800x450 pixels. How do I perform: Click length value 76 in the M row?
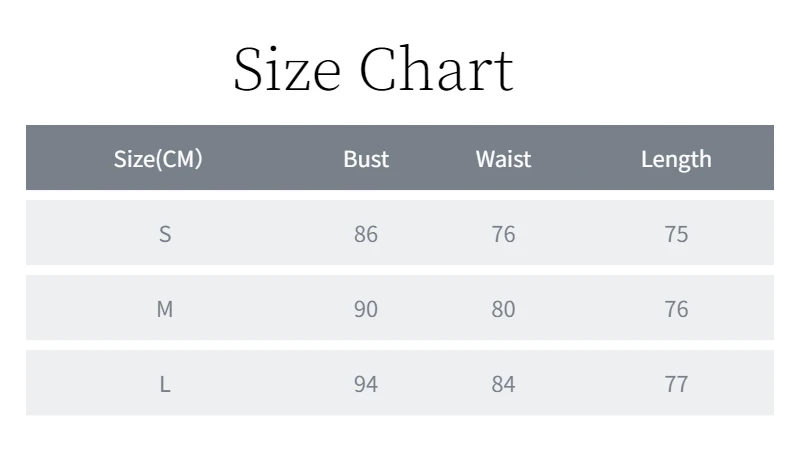click(x=676, y=309)
